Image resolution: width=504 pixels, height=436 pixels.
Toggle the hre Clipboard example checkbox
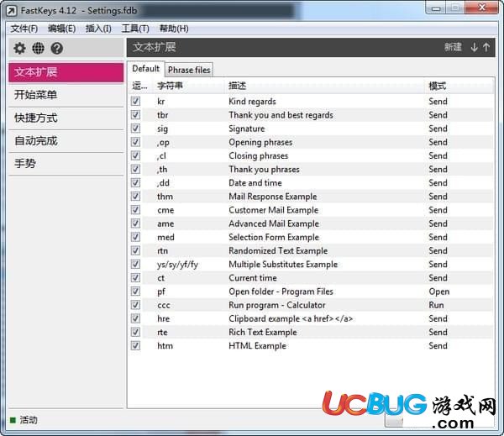[135, 318]
